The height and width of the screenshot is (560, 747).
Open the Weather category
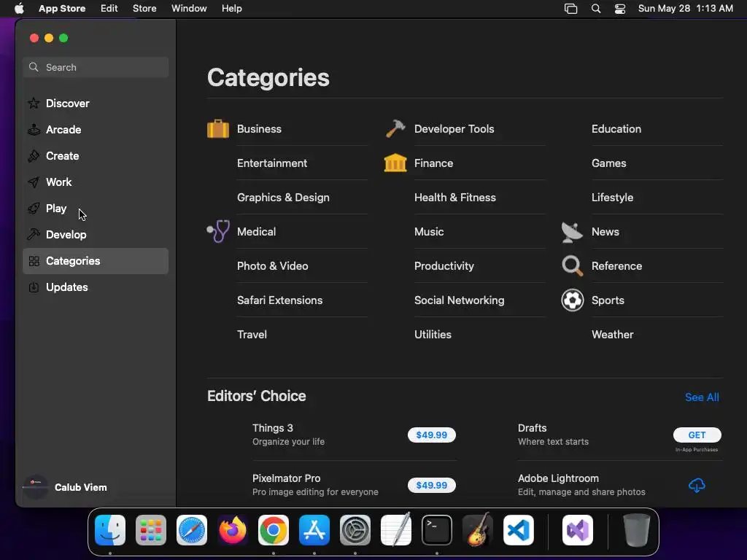612,334
